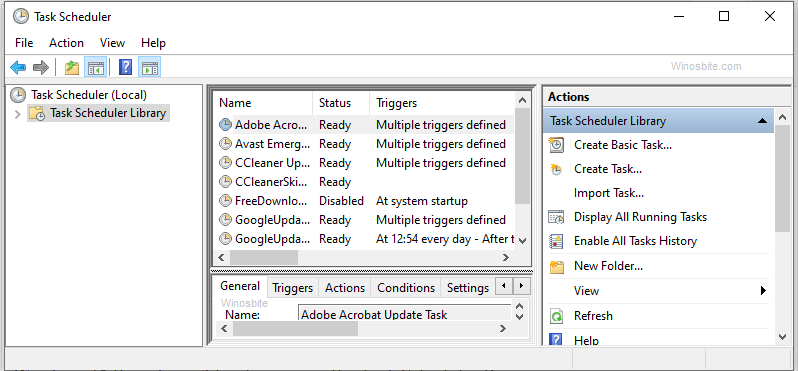Click the task list horizontal scrollbar left arrow
Image resolution: width=798 pixels, height=371 pixels.
(221, 258)
